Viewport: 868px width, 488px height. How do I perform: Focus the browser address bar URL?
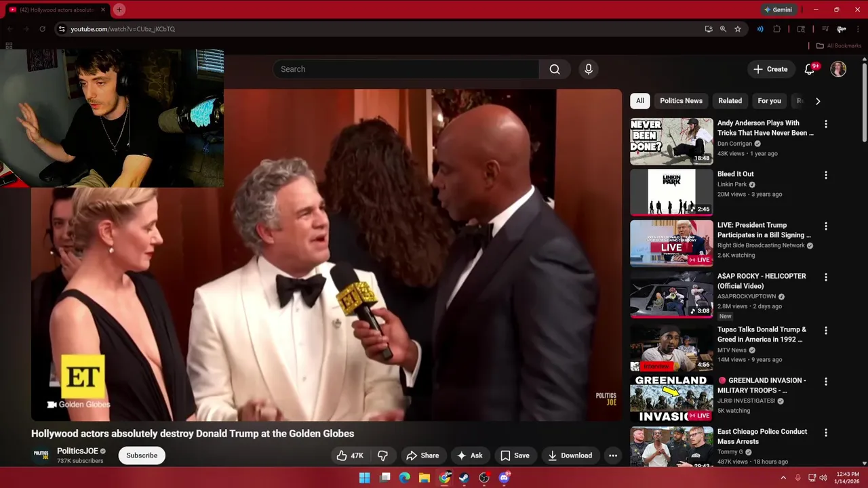click(123, 29)
